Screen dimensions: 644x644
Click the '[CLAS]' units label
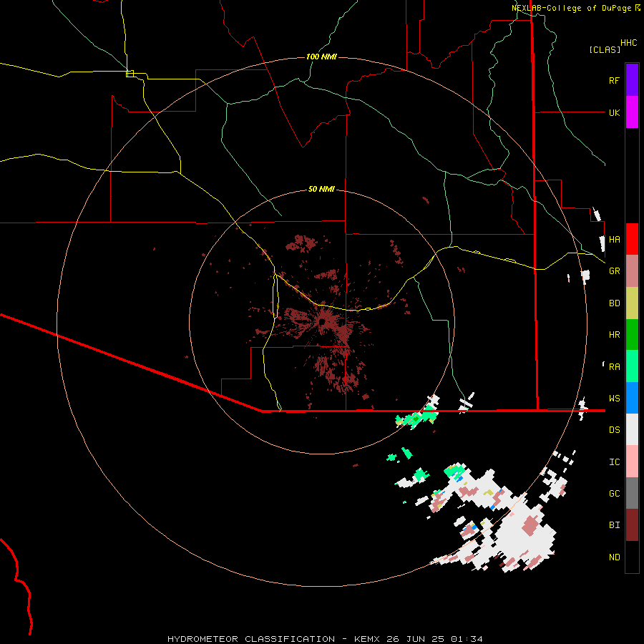(605, 49)
